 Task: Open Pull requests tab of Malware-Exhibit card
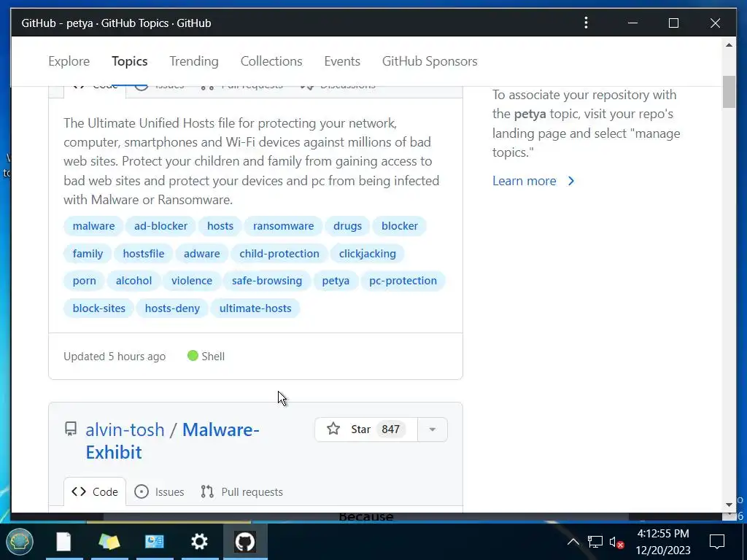pos(242,491)
